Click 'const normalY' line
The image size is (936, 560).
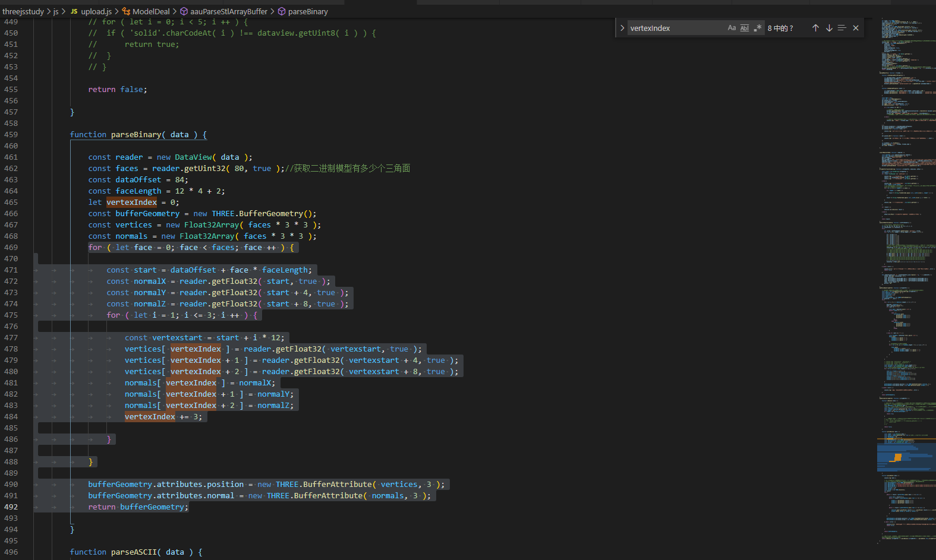point(228,292)
